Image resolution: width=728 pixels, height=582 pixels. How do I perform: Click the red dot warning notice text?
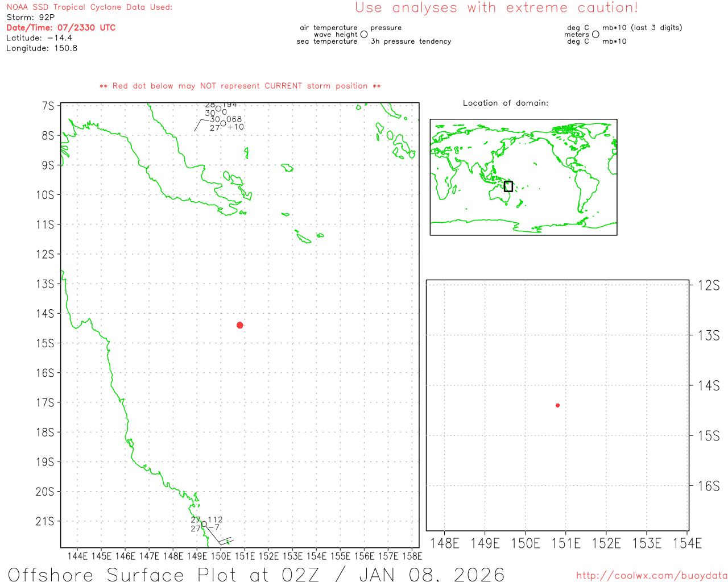point(240,86)
